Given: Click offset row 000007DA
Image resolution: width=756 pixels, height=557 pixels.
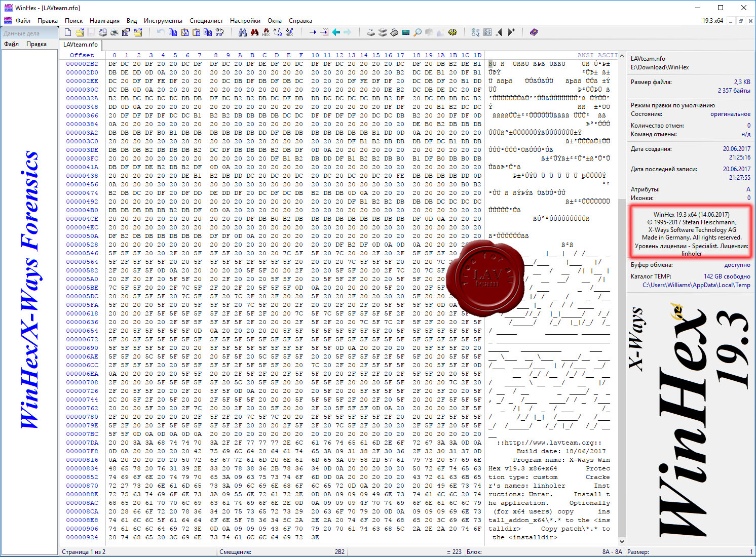Looking at the screenshot, I should click(82, 443).
